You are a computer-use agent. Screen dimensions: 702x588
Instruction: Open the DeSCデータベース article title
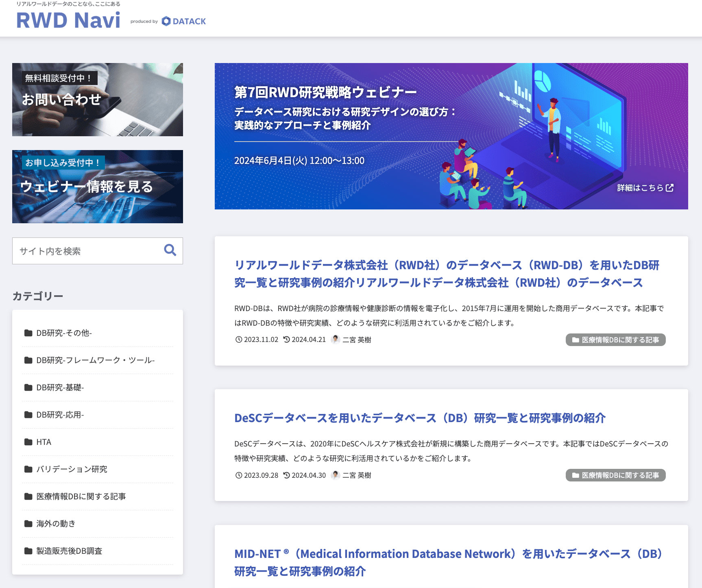(x=420, y=418)
